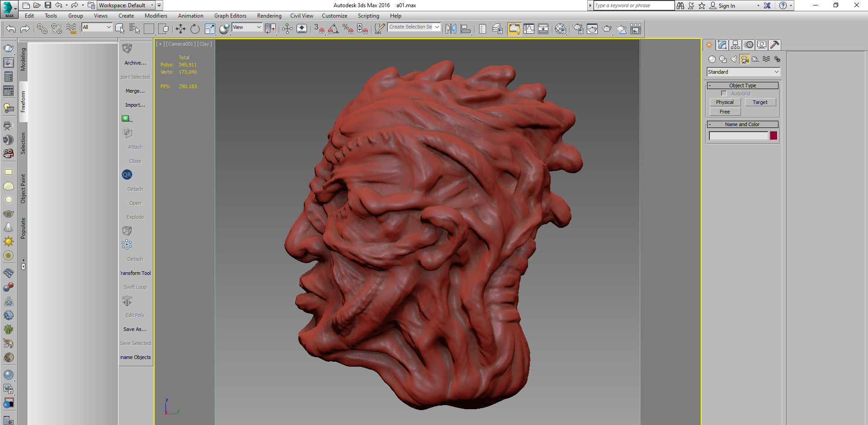Activate the Select and Rotate tool
The width and height of the screenshot is (868, 425).
click(x=195, y=29)
